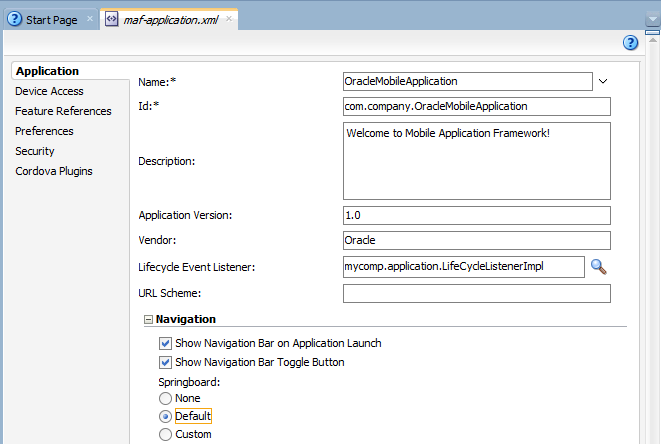Switch to the maf-application.xml tab
This screenshot has width=661, height=444.
170,20
